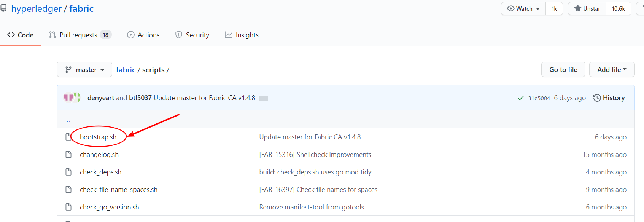Open denyeart author profile link

click(x=101, y=98)
